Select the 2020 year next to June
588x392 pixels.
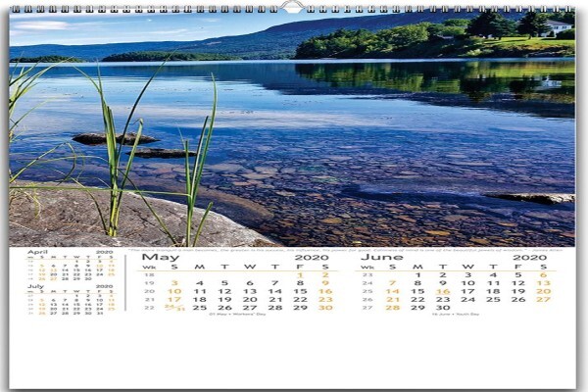click(x=529, y=258)
